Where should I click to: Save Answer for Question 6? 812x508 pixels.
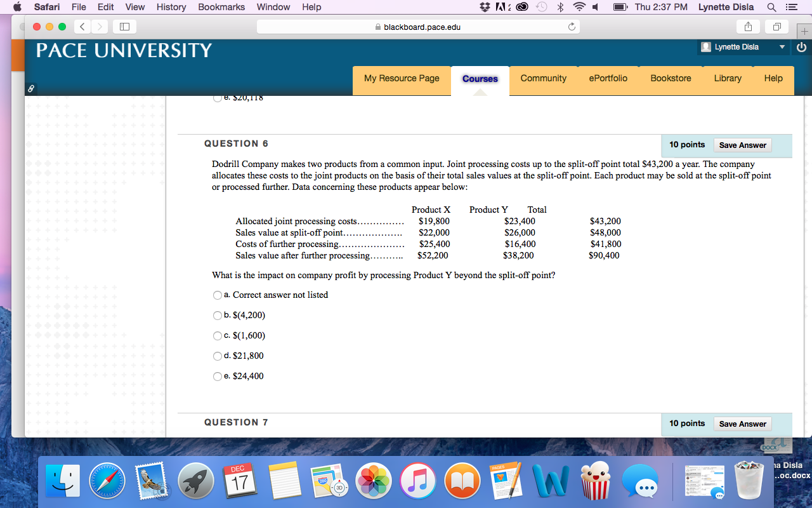742,145
